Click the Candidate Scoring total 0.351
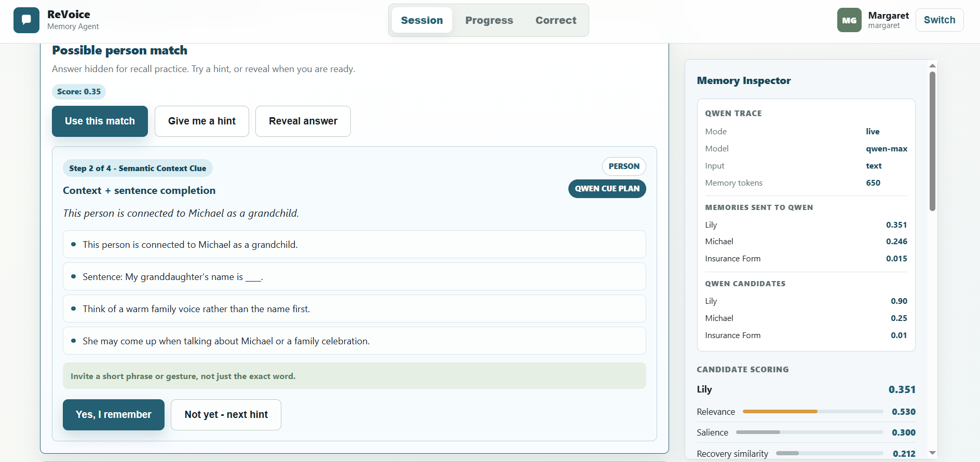The height and width of the screenshot is (462, 980). pyautogui.click(x=902, y=389)
